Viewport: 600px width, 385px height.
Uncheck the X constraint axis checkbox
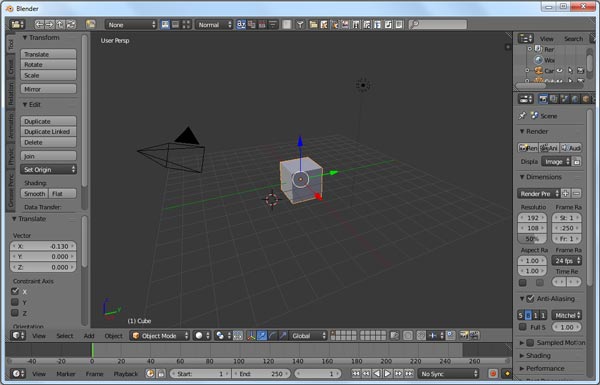coord(15,291)
